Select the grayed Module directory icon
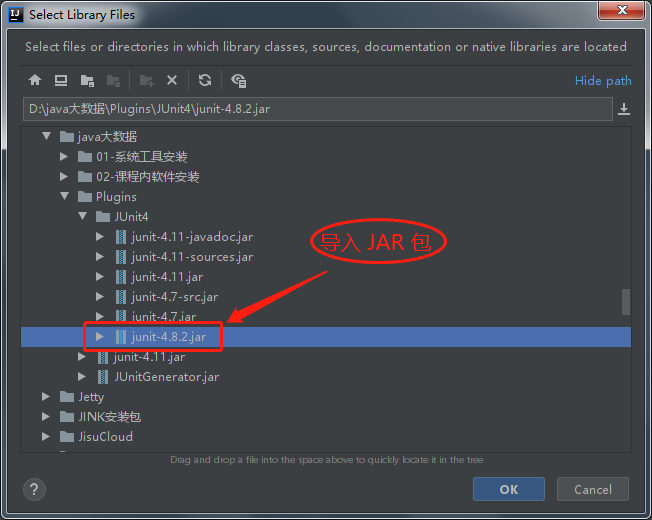Viewport: 652px width, 520px height. point(113,80)
